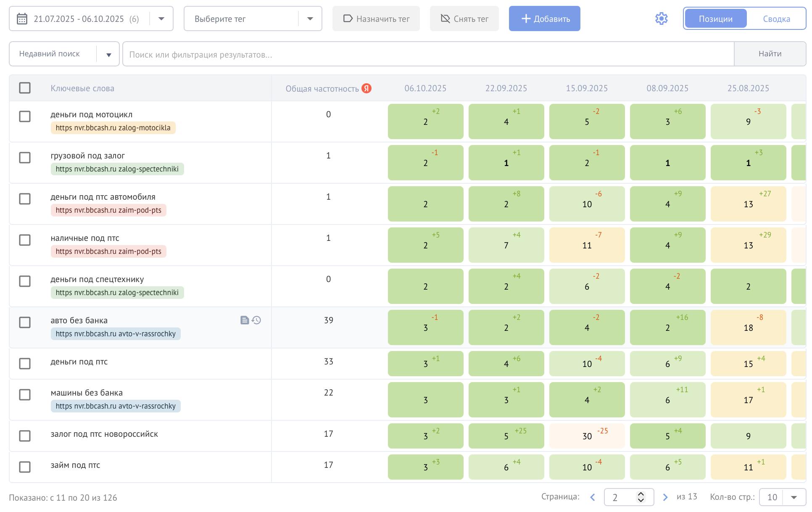Go to the next page arrow

point(665,497)
